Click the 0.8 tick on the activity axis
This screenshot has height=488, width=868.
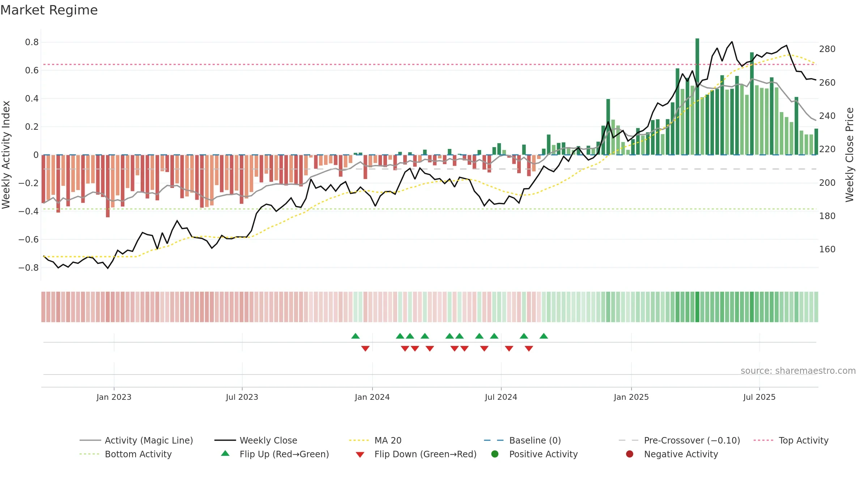point(32,42)
